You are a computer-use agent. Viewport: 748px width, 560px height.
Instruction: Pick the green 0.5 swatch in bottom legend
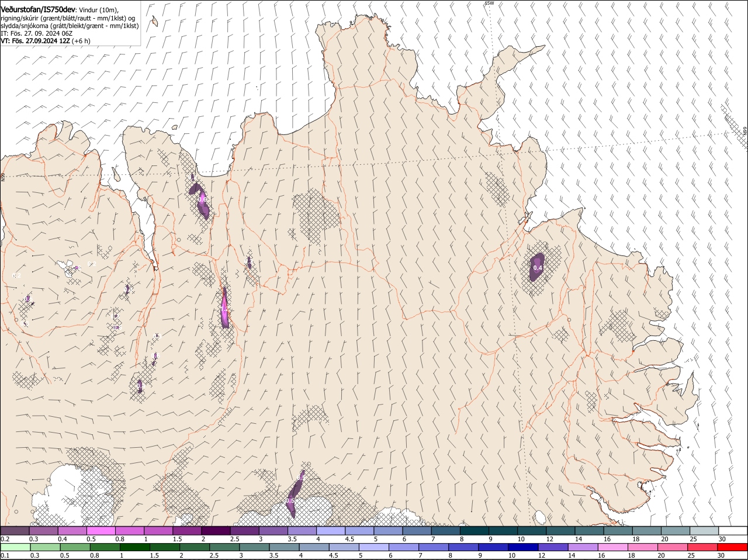tap(75, 547)
